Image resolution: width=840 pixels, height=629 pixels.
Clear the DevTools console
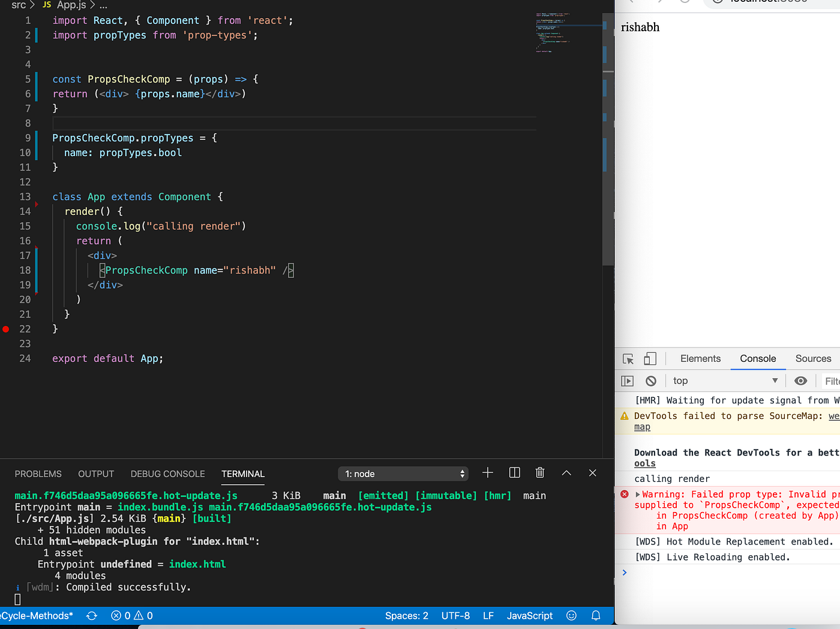(651, 380)
